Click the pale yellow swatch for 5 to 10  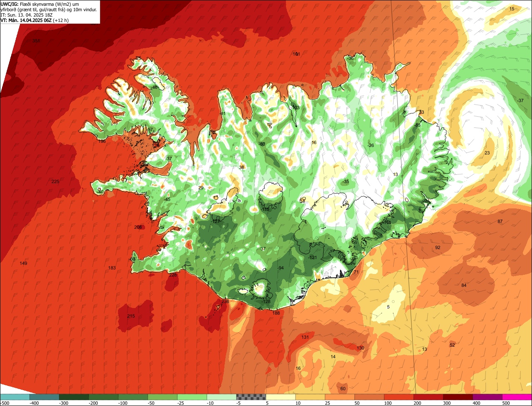(x=281, y=397)
